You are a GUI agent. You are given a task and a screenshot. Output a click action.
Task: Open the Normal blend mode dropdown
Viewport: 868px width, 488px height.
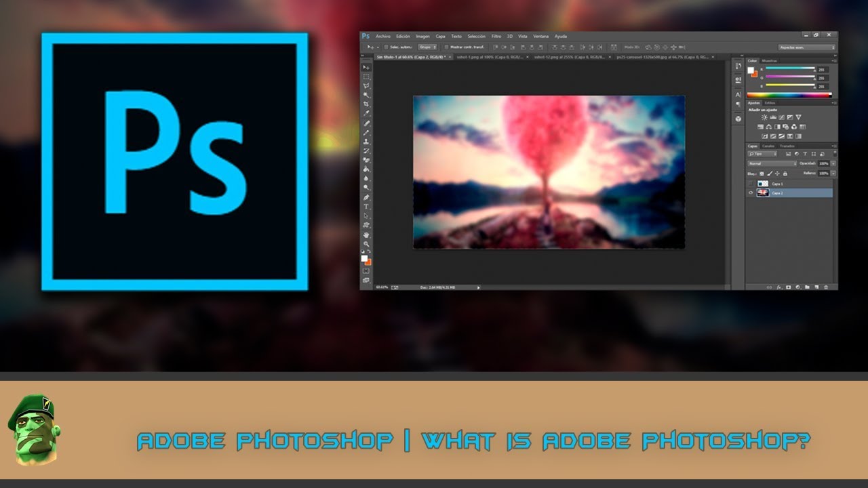(x=772, y=163)
